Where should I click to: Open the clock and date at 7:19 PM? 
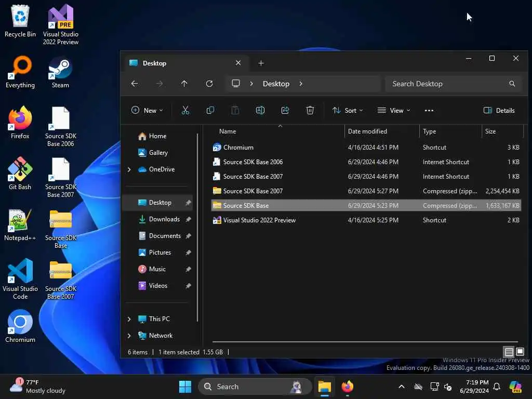tap(474, 387)
